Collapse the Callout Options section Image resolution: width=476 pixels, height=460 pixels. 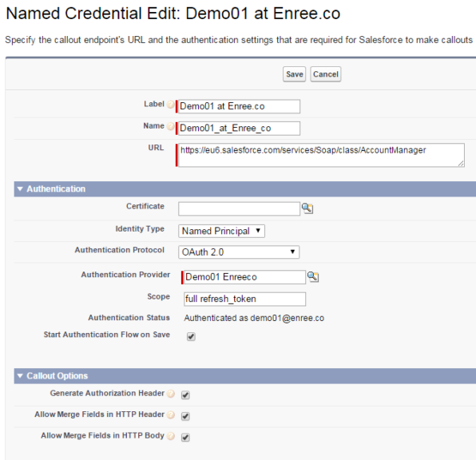click(x=20, y=376)
